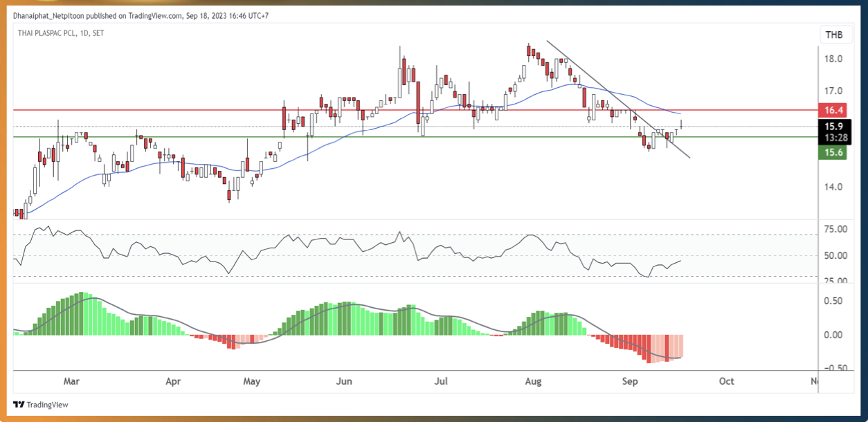Click the Jun label on time axis

click(344, 381)
